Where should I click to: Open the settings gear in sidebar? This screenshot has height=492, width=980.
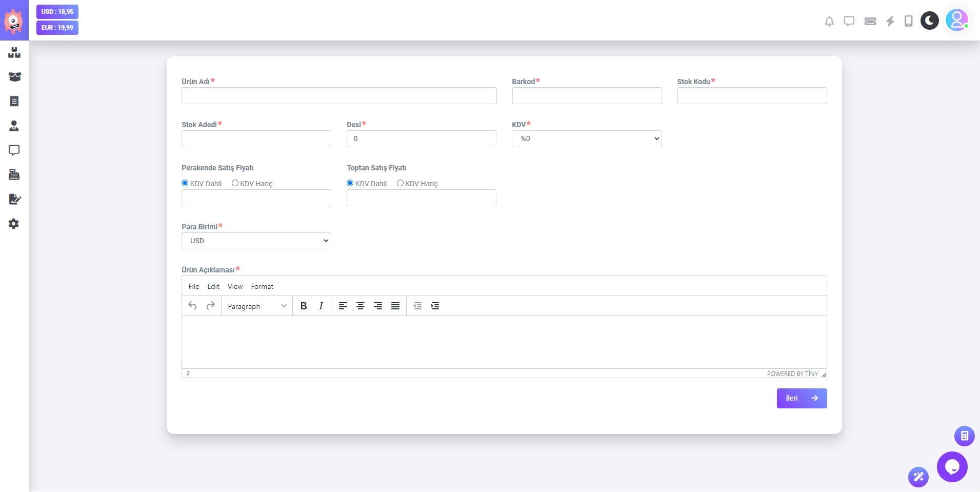(x=14, y=224)
